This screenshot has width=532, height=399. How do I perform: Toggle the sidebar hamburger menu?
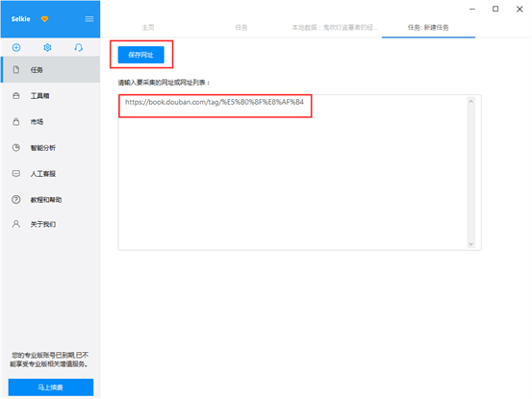click(x=89, y=19)
